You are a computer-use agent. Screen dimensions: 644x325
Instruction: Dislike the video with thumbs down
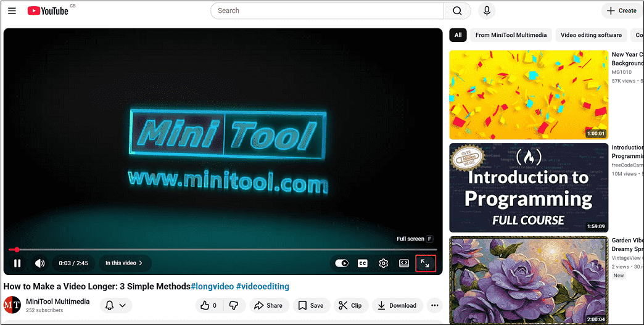tap(234, 305)
